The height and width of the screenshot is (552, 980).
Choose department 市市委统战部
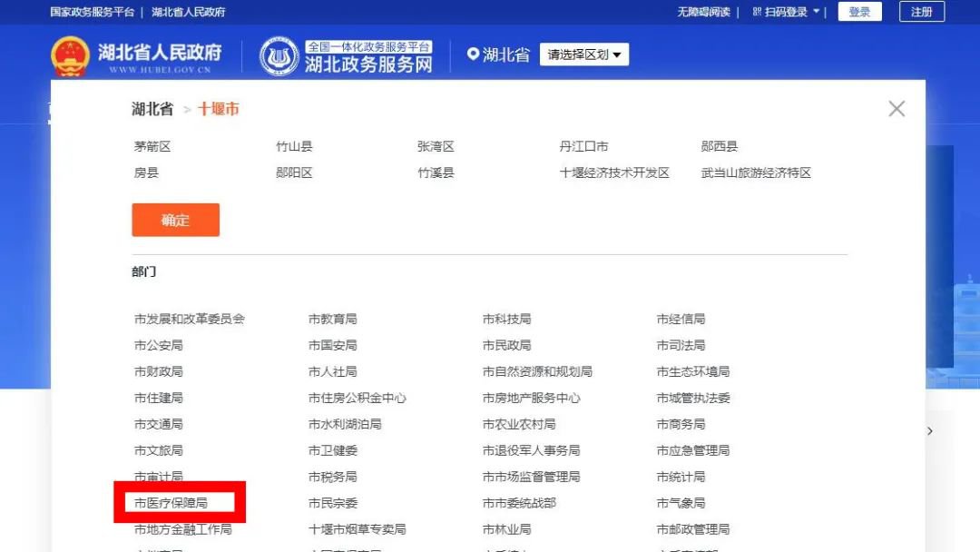519,503
